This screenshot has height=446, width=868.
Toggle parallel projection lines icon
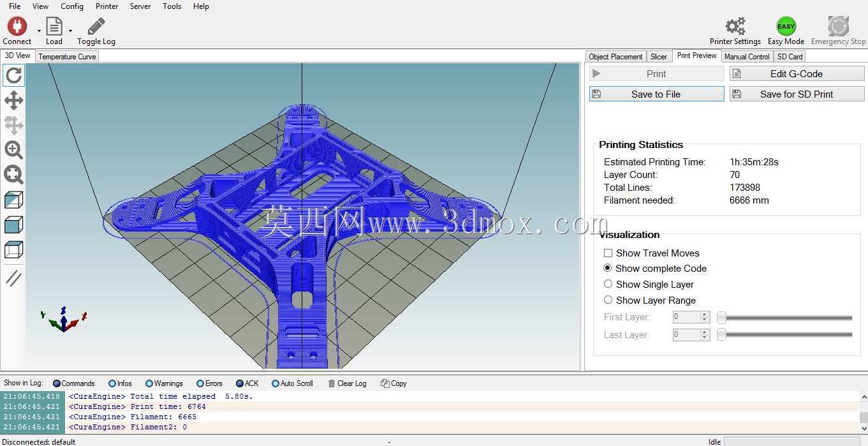click(13, 278)
